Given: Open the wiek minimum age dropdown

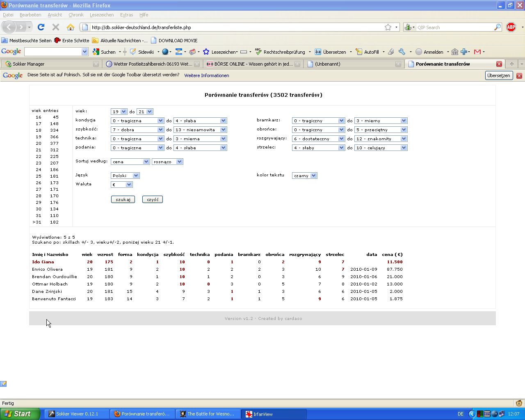Looking at the screenshot, I should (x=119, y=112).
